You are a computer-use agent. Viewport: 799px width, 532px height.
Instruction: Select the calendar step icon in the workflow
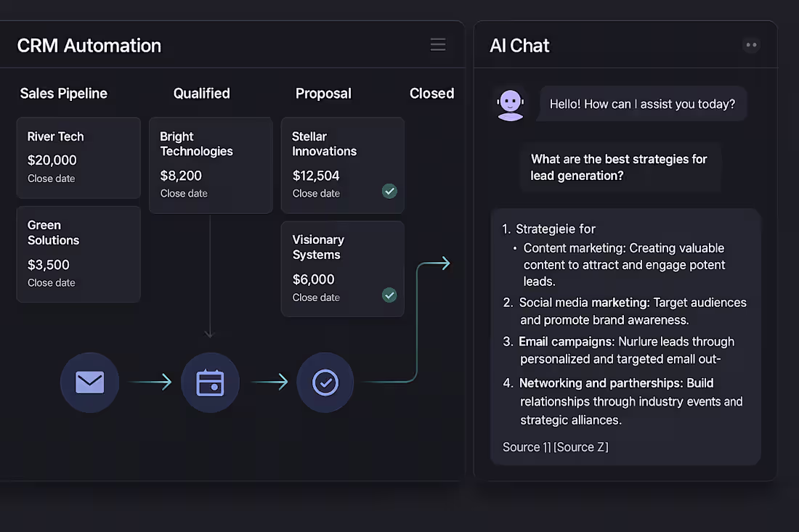[210, 382]
